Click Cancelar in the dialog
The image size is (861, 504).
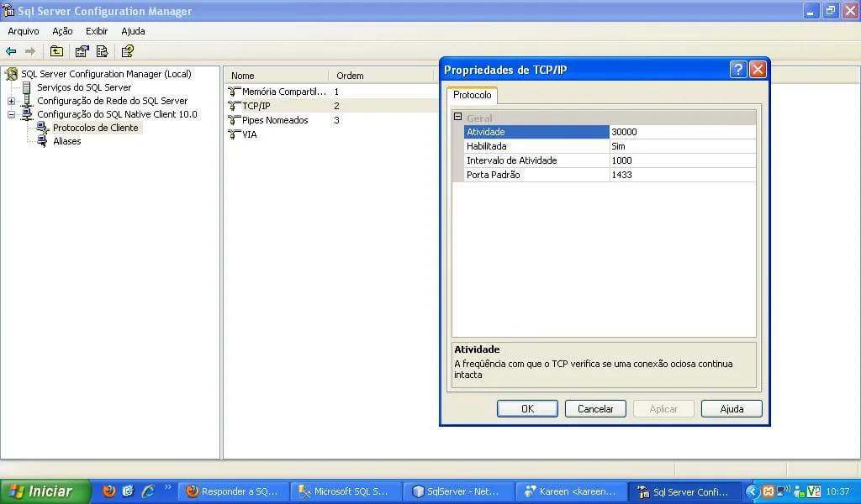[x=595, y=408]
